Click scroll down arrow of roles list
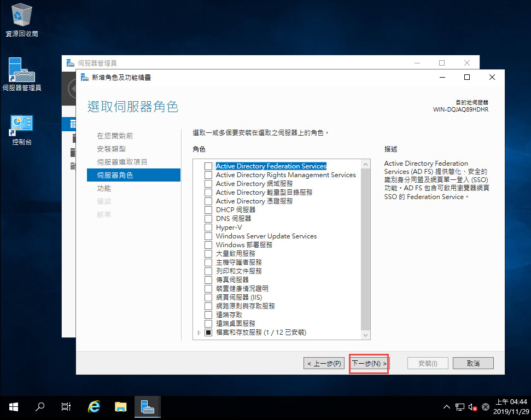 tap(365, 335)
